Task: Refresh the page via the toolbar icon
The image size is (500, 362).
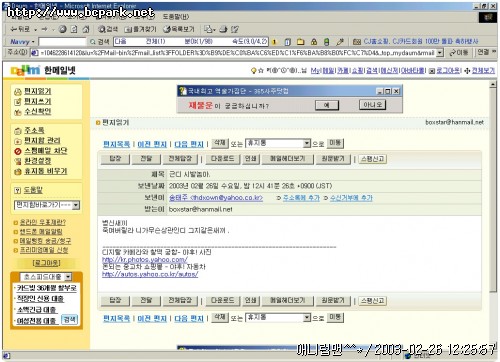Action: [74, 29]
